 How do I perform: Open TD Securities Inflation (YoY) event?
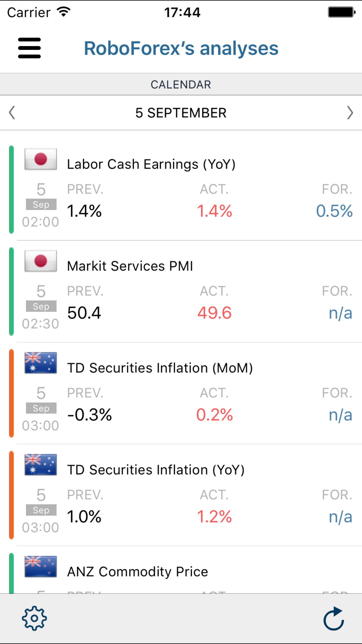coord(156,470)
